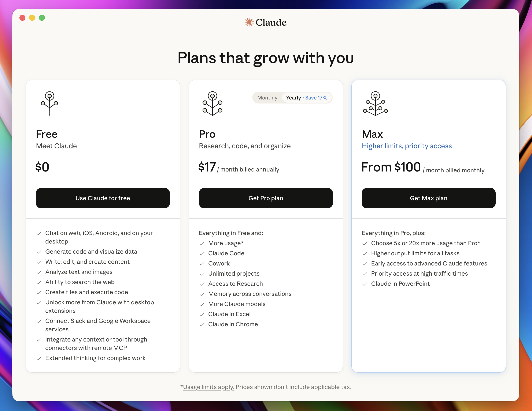The height and width of the screenshot is (411, 532).
Task: Open the "Higher limits, priority access" link
Action: (x=407, y=146)
